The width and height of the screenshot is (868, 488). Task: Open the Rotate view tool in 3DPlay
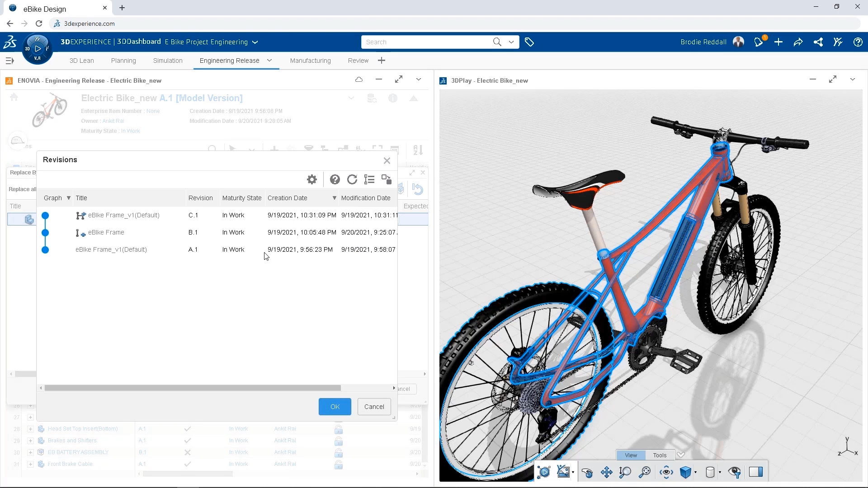pos(588,472)
